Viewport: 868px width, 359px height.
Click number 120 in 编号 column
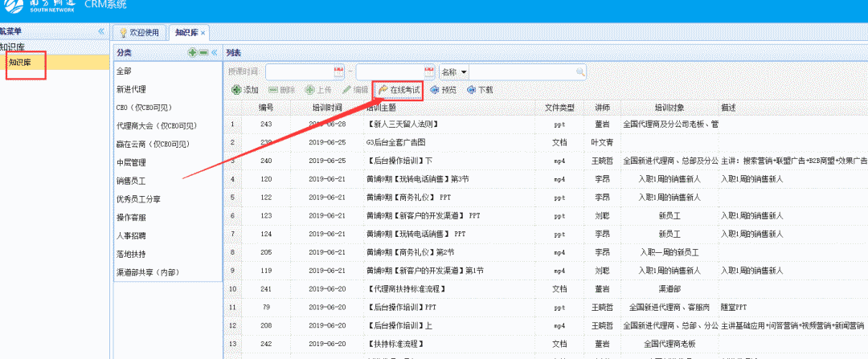(266, 179)
